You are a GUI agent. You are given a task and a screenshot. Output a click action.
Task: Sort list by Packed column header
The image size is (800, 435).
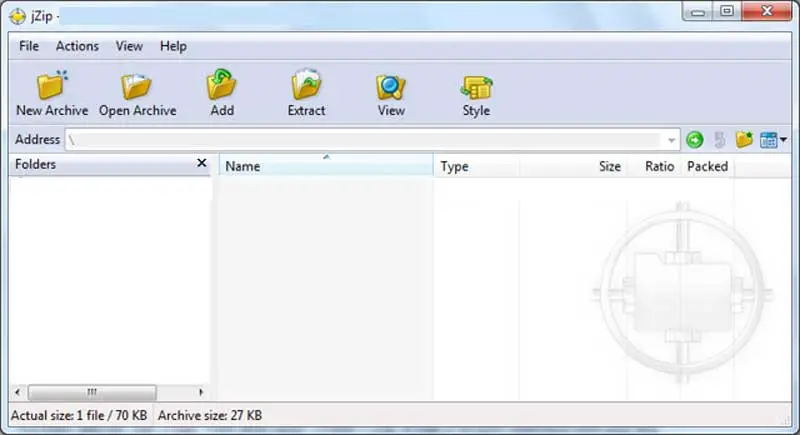tap(708, 166)
